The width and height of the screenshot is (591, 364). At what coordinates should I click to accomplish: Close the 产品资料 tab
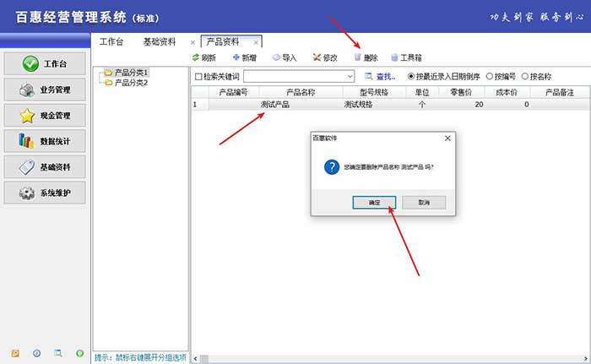pyautogui.click(x=256, y=42)
